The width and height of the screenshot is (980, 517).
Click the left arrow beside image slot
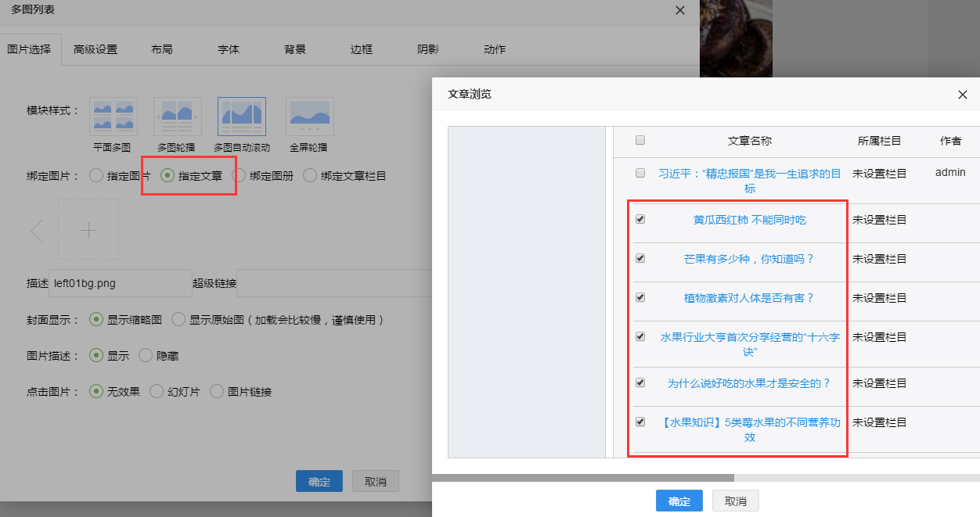(x=37, y=231)
